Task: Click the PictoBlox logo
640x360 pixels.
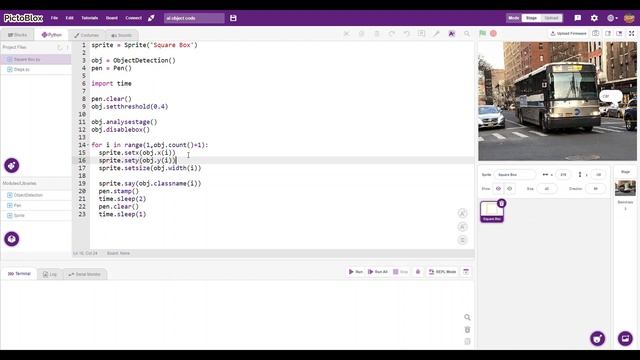Action: point(23,18)
